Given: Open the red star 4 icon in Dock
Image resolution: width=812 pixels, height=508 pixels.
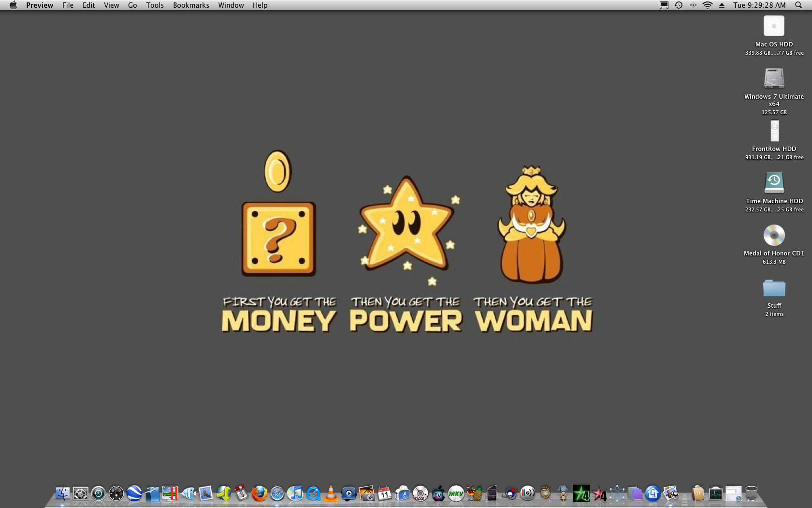Looking at the screenshot, I should (x=599, y=493).
